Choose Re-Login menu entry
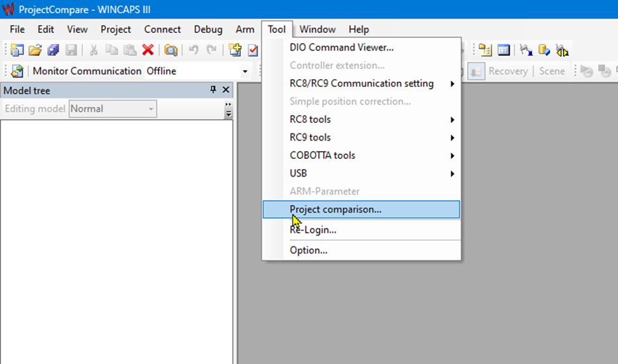Viewport: 618px width, 364px height. pos(361,230)
